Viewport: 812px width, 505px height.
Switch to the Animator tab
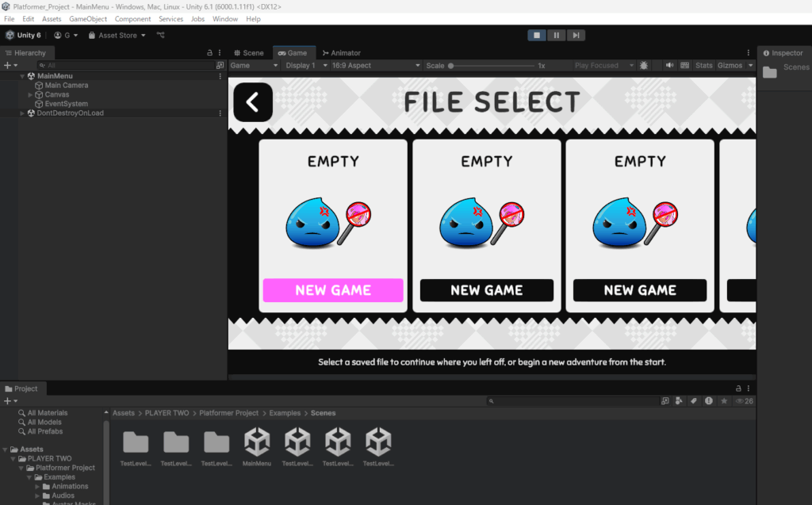click(x=341, y=53)
